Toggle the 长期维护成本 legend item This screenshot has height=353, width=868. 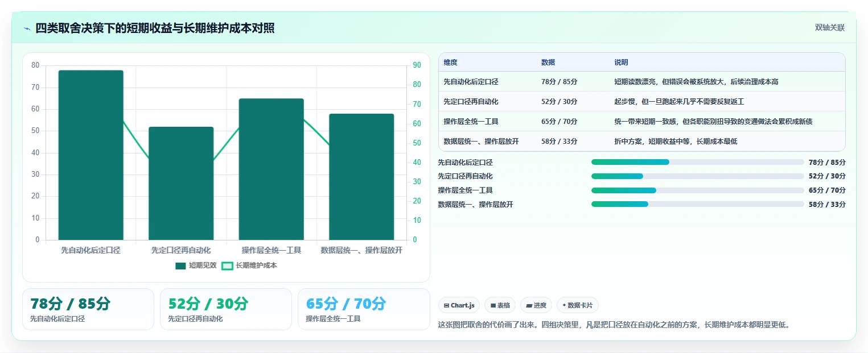(249, 265)
